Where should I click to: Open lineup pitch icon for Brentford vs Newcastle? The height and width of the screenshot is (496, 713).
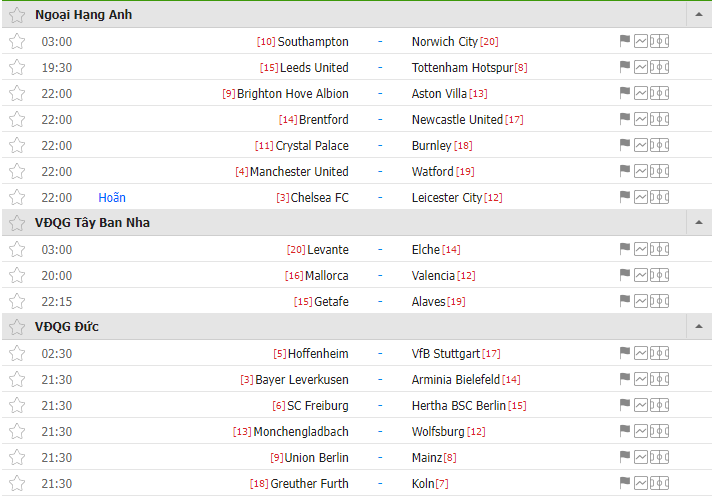(659, 119)
